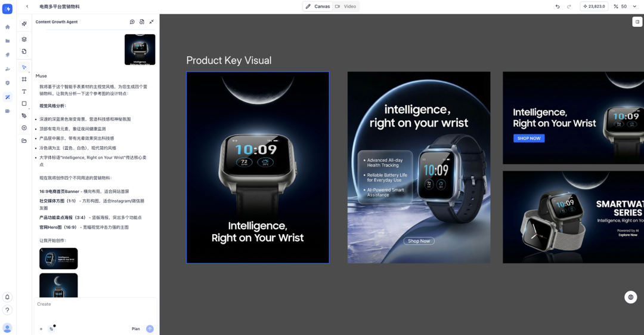Click the 'Muse' sender label
This screenshot has height=335, width=644.
41,76
